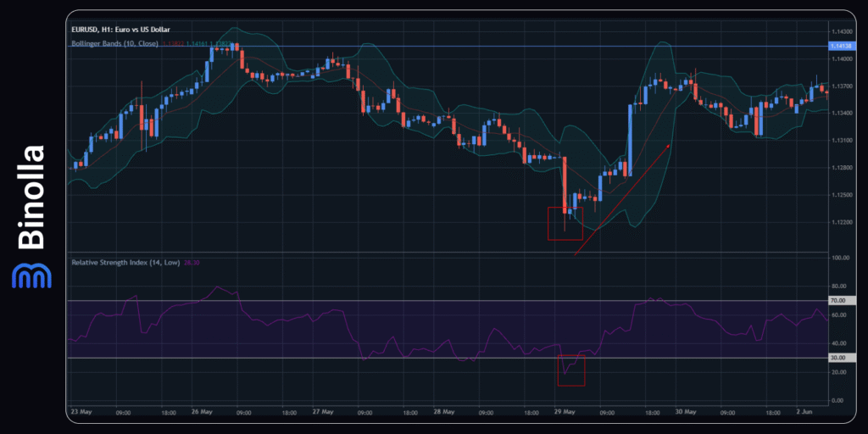The height and width of the screenshot is (434, 868).
Task: Click the 26 May date marker
Action: point(202,413)
